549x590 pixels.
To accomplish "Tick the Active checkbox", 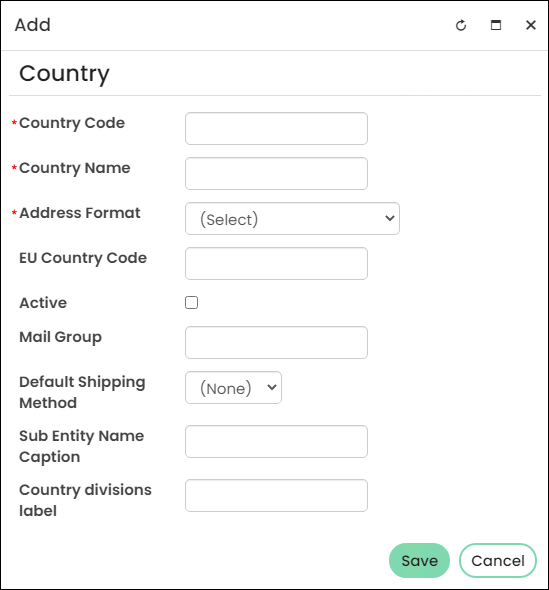I will pos(192,303).
